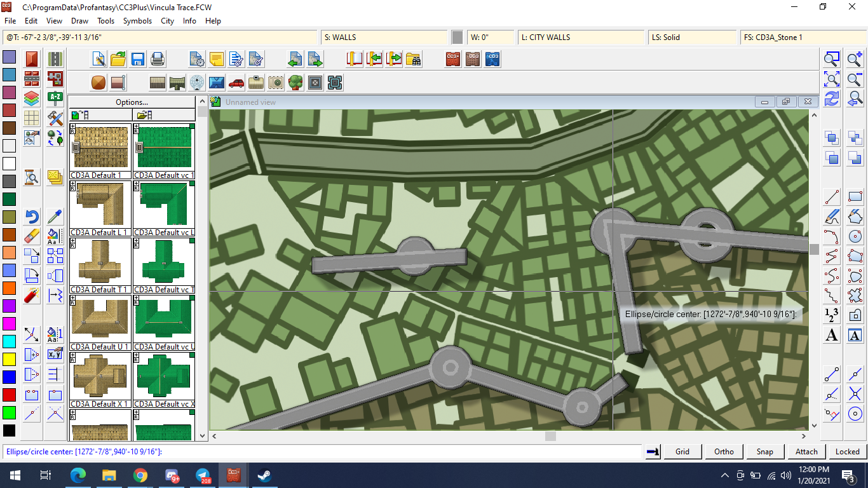This screenshot has width=868, height=488.
Task: Select the blue roof house tool icon
Action: [217, 83]
